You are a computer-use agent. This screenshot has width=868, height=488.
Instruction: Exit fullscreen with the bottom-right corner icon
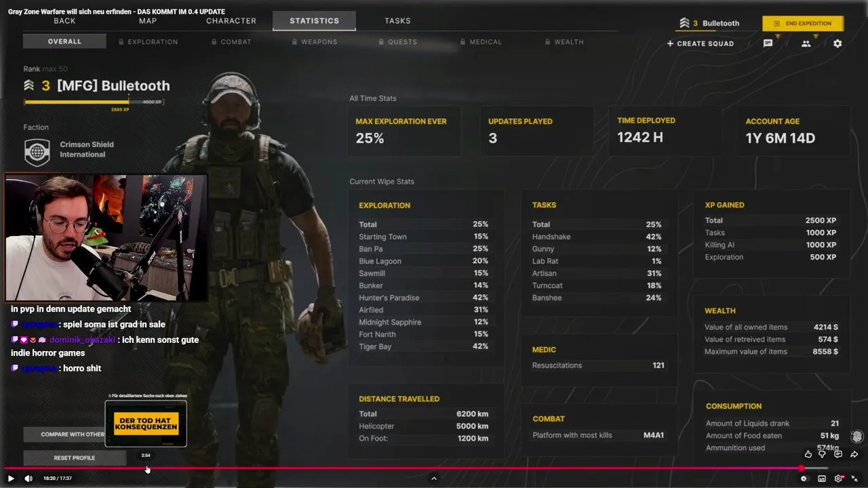854,479
